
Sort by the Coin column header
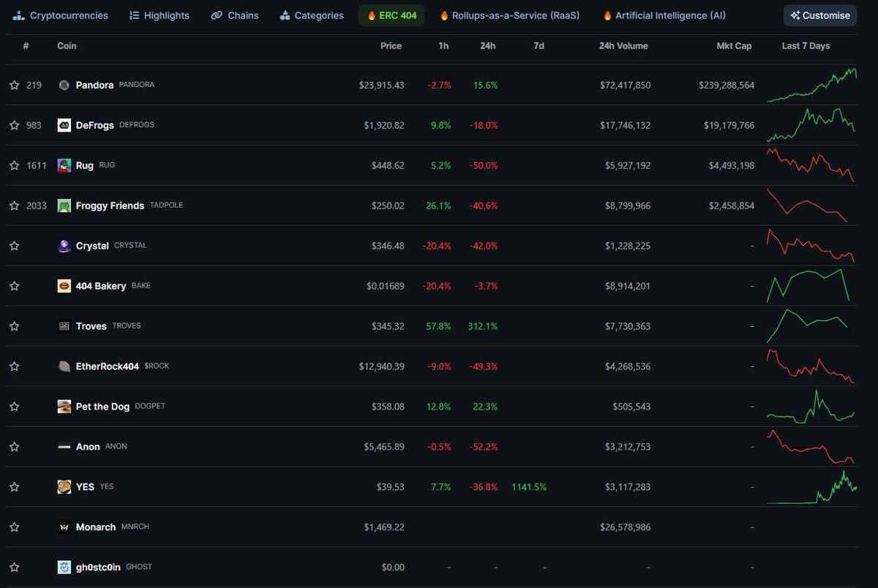67,46
